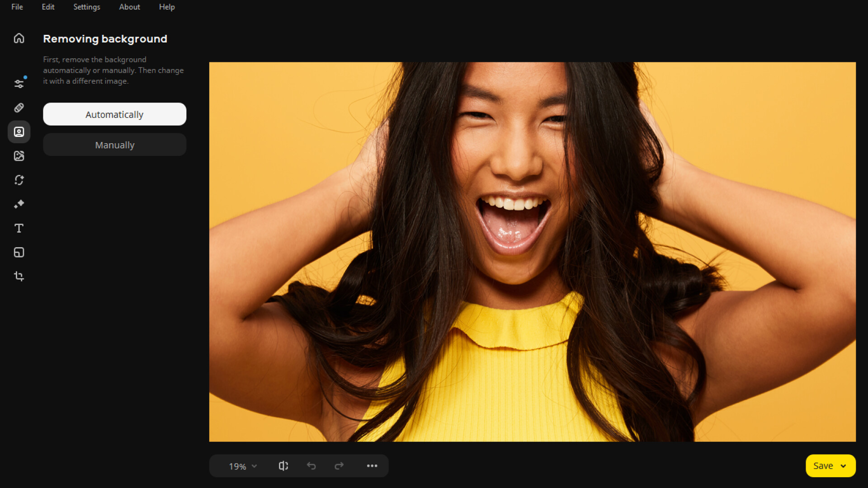Image resolution: width=868 pixels, height=488 pixels.
Task: Open the more options ellipsis menu
Action: pyautogui.click(x=372, y=466)
